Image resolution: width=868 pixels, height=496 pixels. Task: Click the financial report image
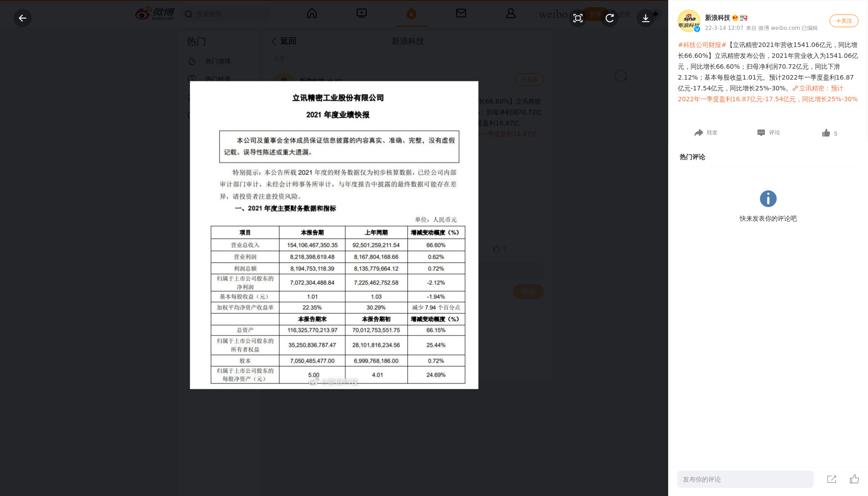[334, 235]
